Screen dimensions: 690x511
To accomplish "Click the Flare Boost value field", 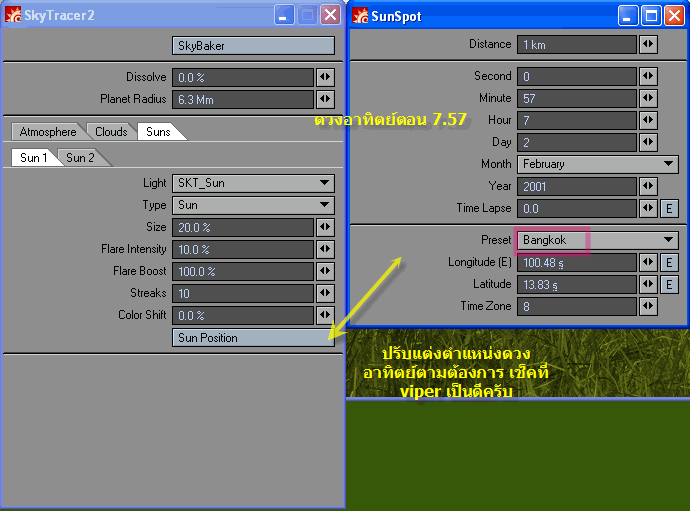I will click(x=243, y=272).
